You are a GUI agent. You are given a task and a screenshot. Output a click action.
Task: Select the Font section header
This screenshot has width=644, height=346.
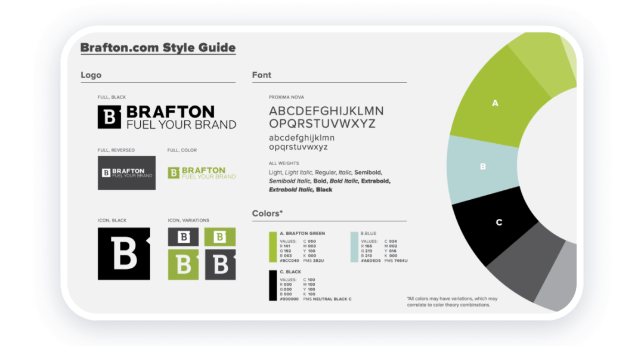(261, 75)
